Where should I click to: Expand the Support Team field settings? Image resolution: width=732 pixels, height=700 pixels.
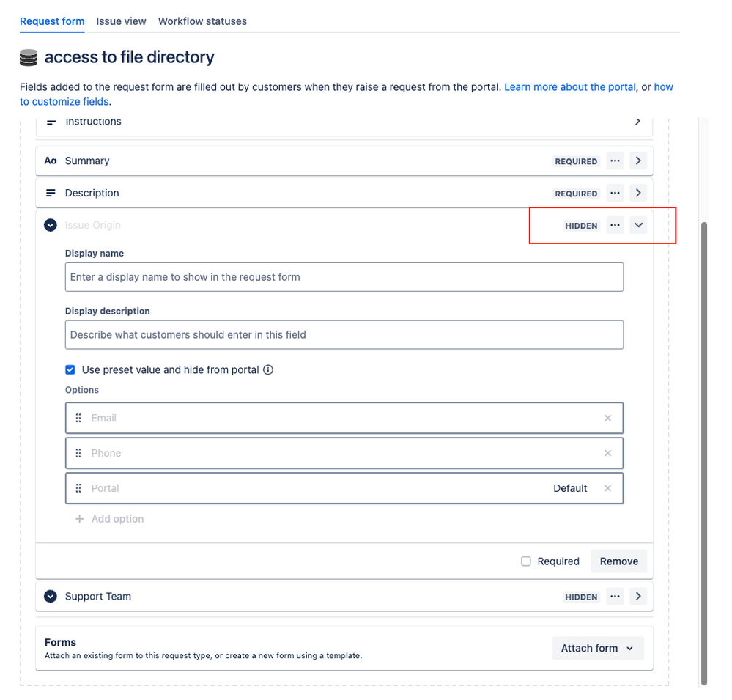[638, 597]
